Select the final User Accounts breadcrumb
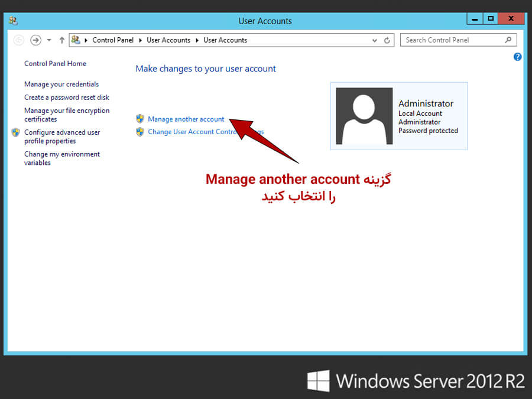532x399 pixels. (x=225, y=40)
